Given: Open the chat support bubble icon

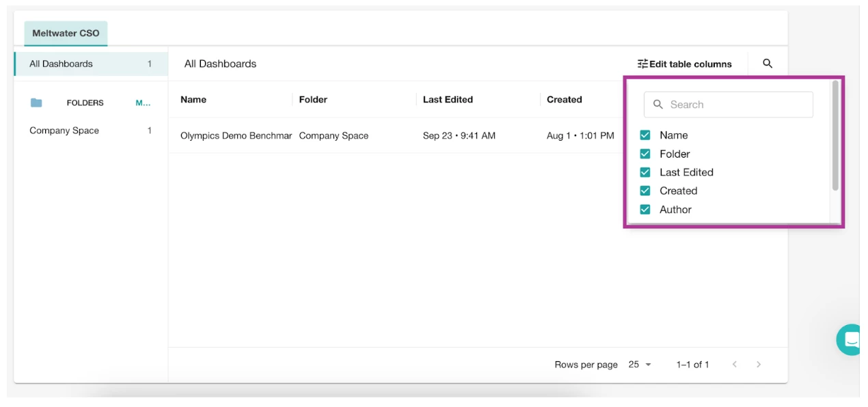Looking at the screenshot, I should pos(851,339).
